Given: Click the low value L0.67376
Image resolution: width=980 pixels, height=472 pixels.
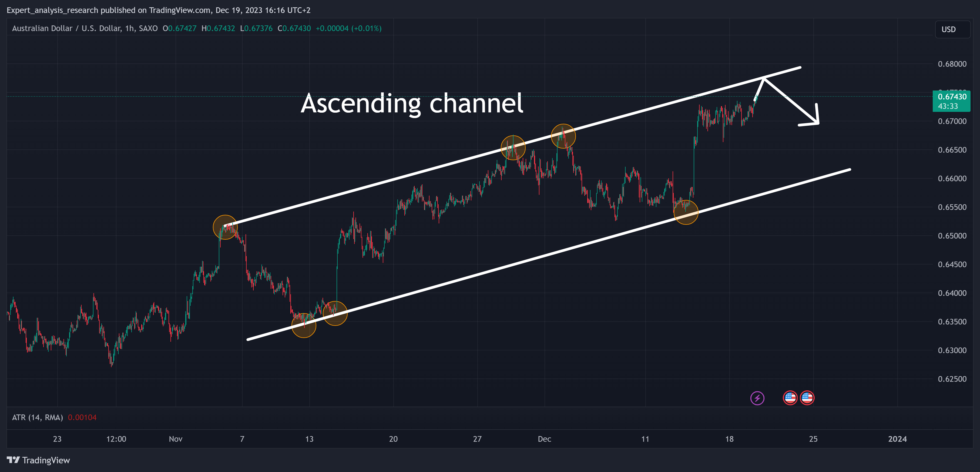Looking at the screenshot, I should (x=256, y=28).
